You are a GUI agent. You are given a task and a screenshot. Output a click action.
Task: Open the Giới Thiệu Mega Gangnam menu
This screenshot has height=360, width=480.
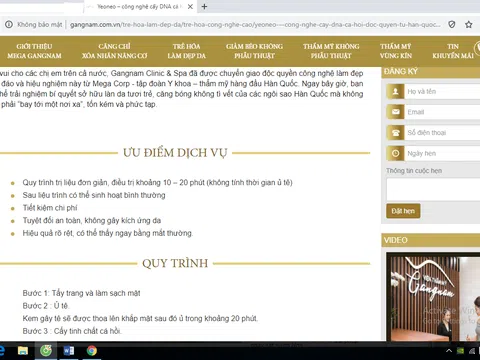click(34, 51)
